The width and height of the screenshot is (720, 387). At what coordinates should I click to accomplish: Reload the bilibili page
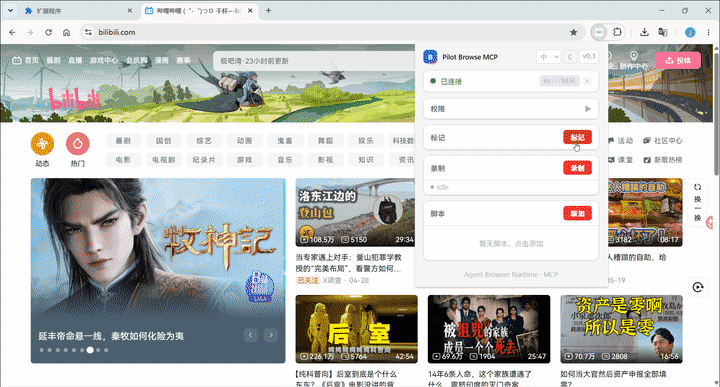pyautogui.click(x=48, y=32)
